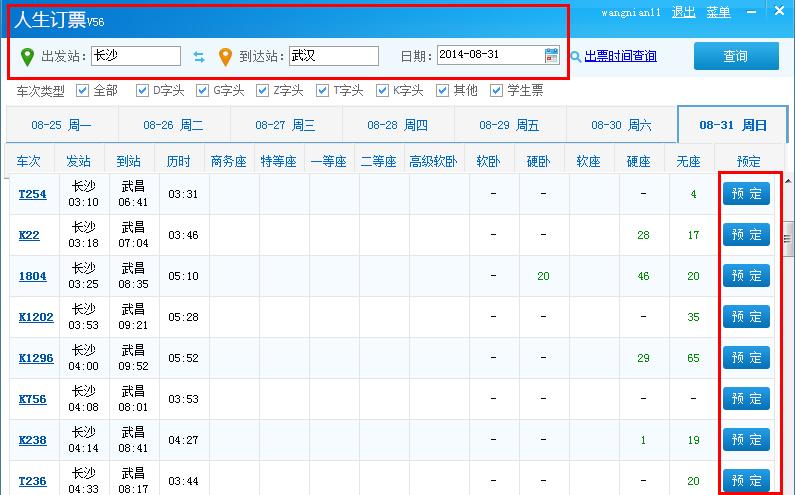Toggle the K字头 train filter
Screen dimensions: 795x495
tap(383, 91)
